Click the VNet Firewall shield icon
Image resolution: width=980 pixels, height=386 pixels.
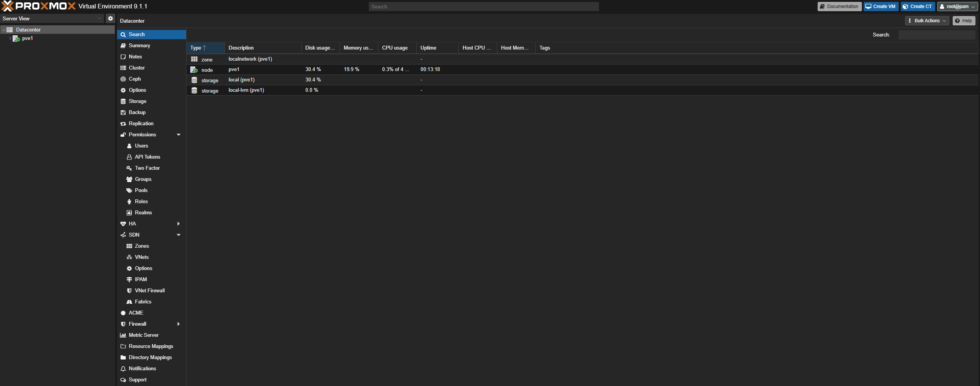pyautogui.click(x=129, y=291)
